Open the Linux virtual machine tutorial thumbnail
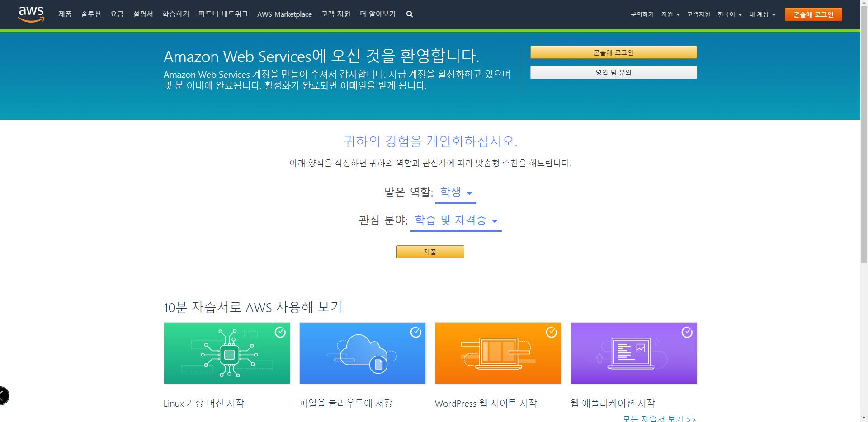 tap(227, 353)
